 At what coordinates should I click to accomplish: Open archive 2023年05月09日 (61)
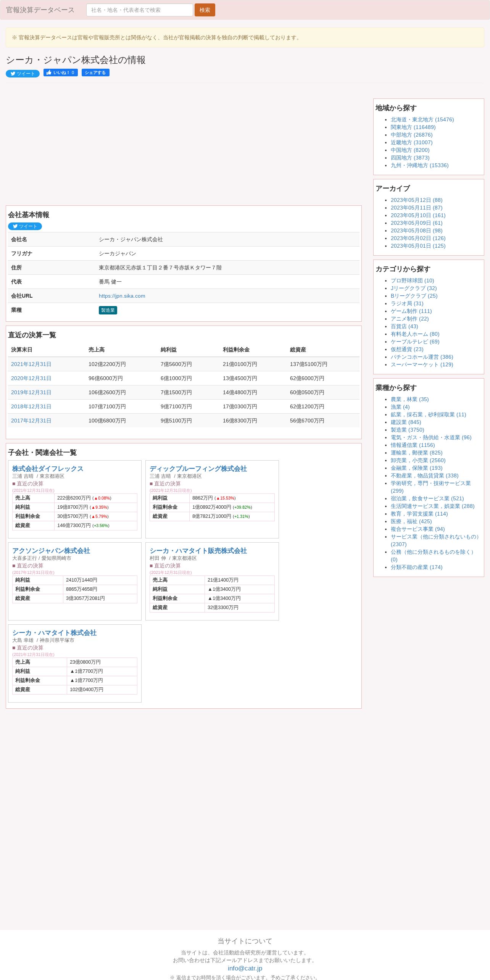[x=416, y=223]
